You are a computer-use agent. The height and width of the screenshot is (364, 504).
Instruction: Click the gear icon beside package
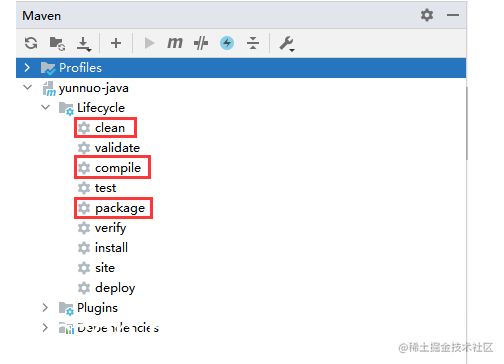point(84,208)
